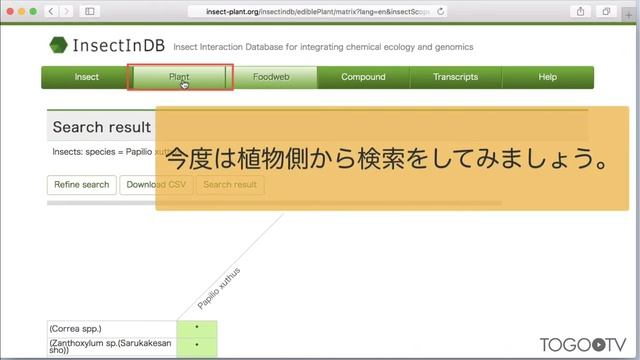Screen dimensions: 640x360
Task: Select the Zanthoxylum sp. (Sarukakesansho) row
Action: coord(112,346)
